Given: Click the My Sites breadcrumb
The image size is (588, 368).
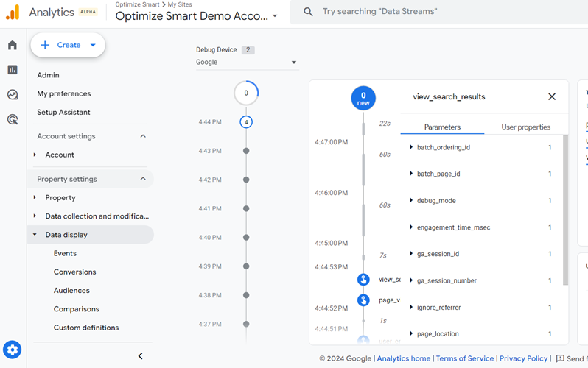Looking at the screenshot, I should 180,4.
